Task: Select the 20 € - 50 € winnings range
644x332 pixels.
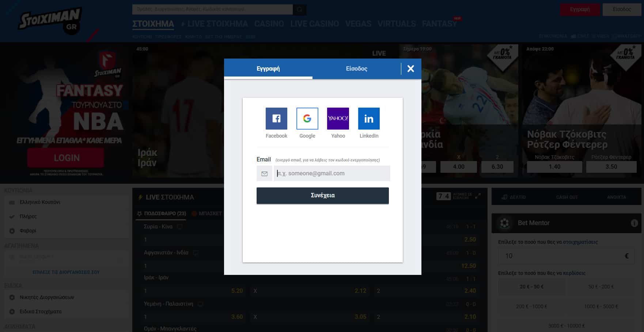Action: tap(531, 287)
